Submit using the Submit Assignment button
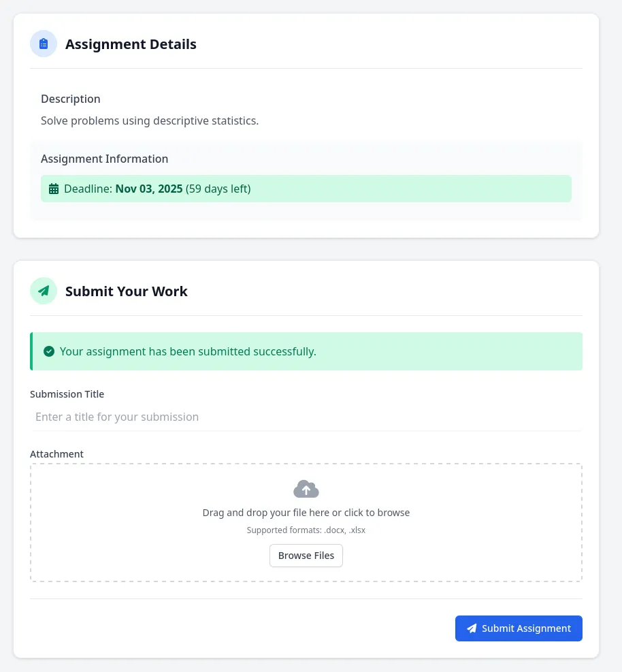 pos(519,628)
